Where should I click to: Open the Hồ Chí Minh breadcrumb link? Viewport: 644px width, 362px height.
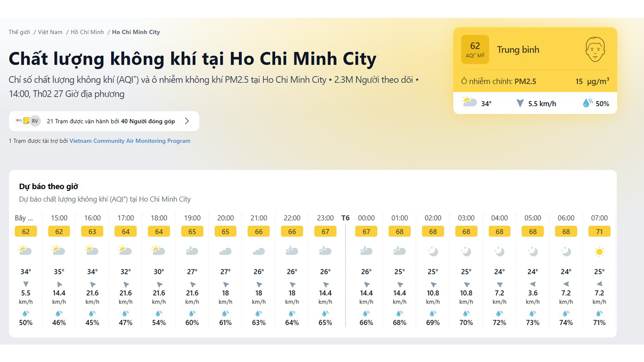(x=87, y=32)
